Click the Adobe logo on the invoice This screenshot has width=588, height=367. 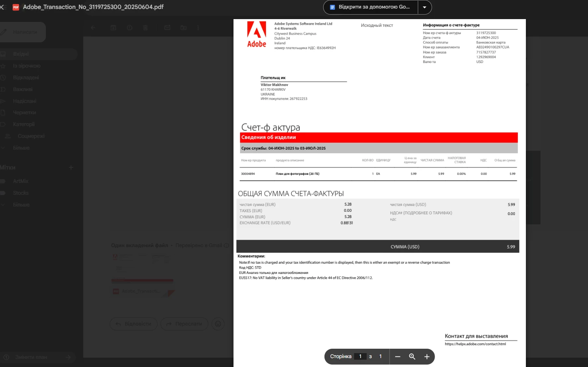tap(257, 35)
